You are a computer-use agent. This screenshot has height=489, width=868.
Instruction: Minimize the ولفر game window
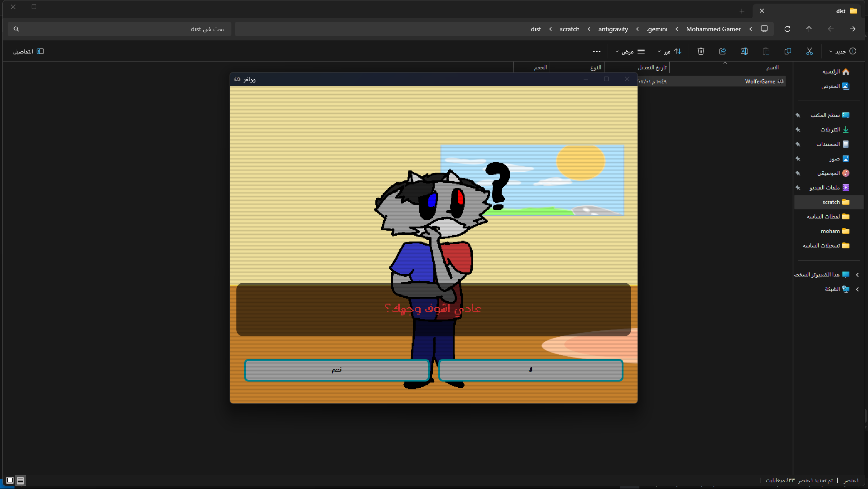[x=586, y=79]
